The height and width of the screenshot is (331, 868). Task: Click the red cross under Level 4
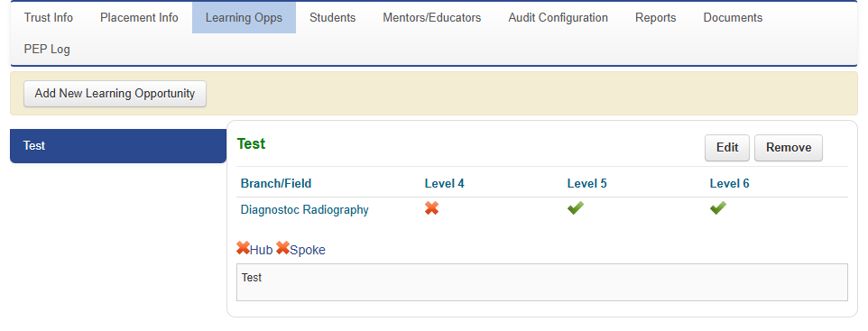click(x=432, y=208)
